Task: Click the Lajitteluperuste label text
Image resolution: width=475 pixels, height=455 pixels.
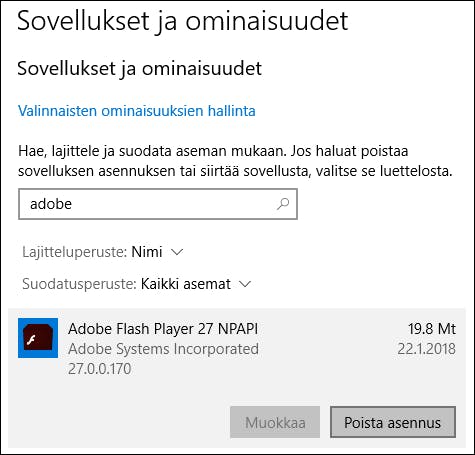Action: (x=74, y=252)
